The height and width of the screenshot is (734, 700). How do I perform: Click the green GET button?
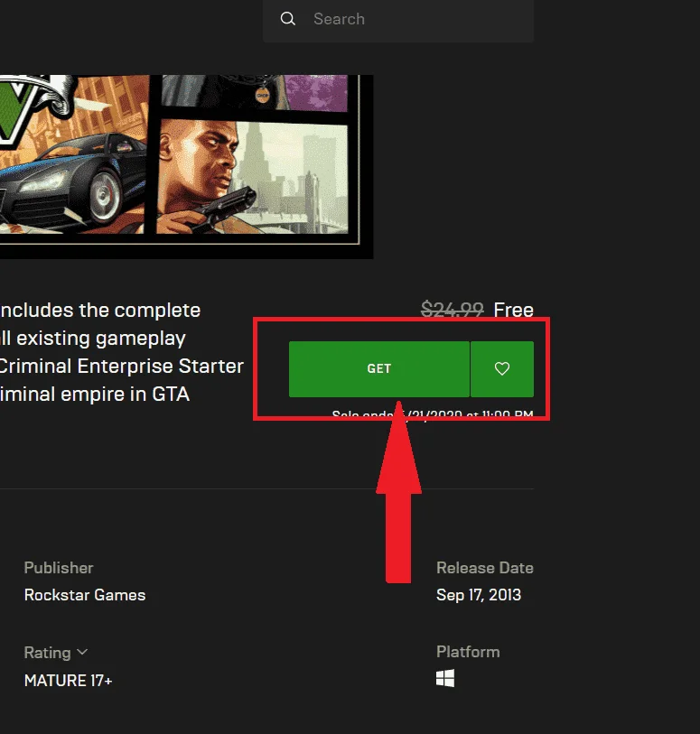tap(378, 369)
